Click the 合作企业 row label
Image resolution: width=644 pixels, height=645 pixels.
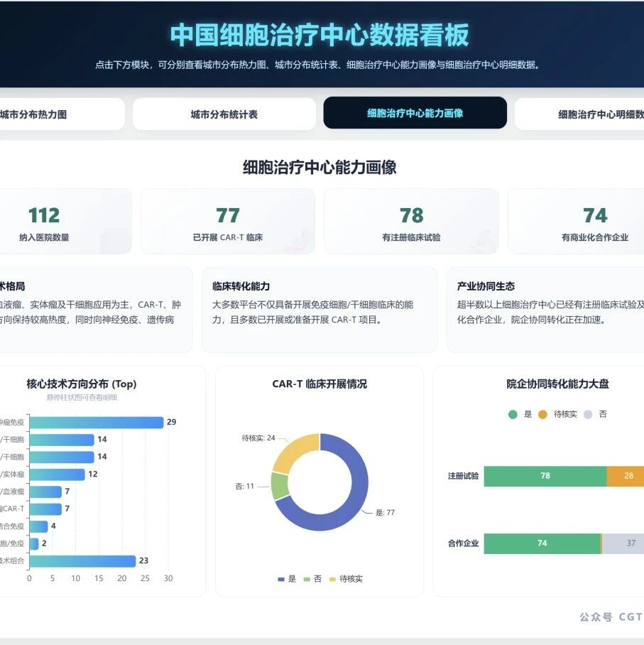[x=463, y=543]
